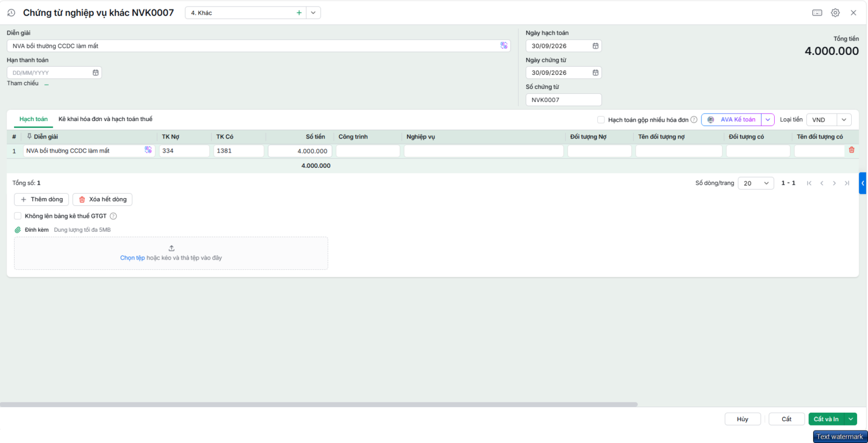Show help for Không lên bảng kê thuế GTGT
The width and height of the screenshot is (868, 443).
point(113,216)
